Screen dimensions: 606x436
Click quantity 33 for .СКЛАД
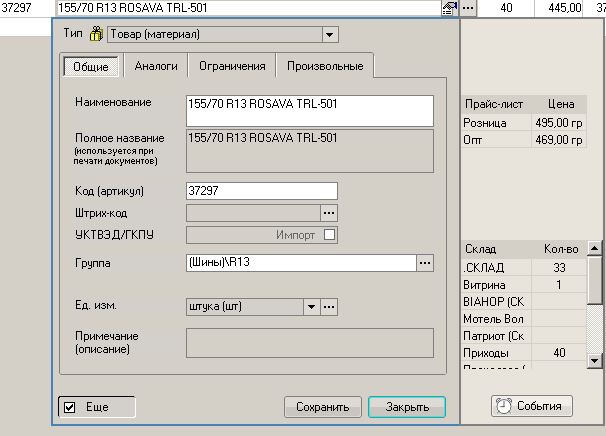point(559,267)
